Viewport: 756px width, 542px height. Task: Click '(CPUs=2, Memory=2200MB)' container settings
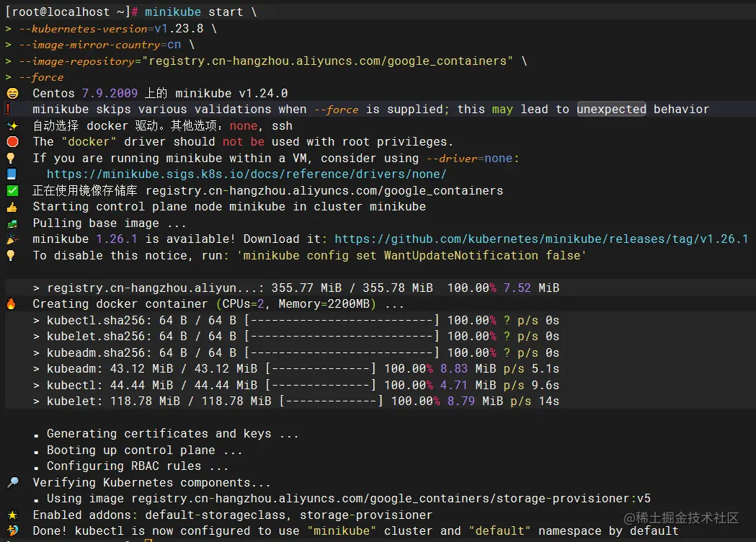pyautogui.click(x=296, y=303)
